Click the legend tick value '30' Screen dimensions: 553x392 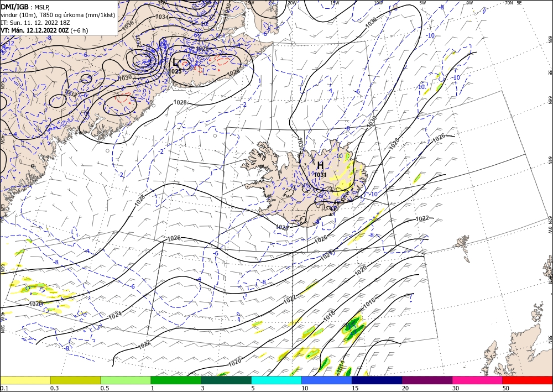click(x=456, y=388)
